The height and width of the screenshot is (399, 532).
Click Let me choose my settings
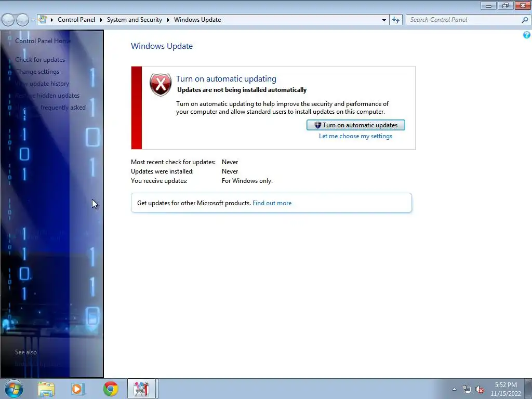pyautogui.click(x=355, y=136)
